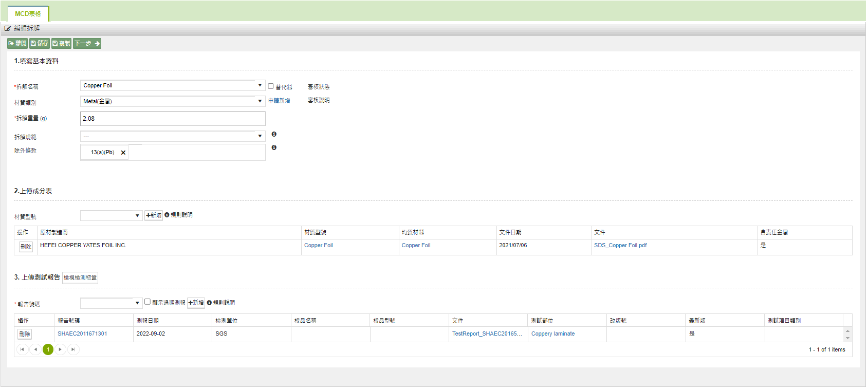The width and height of the screenshot is (868, 389).
Task: Show info icon next to 除外條款 field
Action: pyautogui.click(x=274, y=147)
